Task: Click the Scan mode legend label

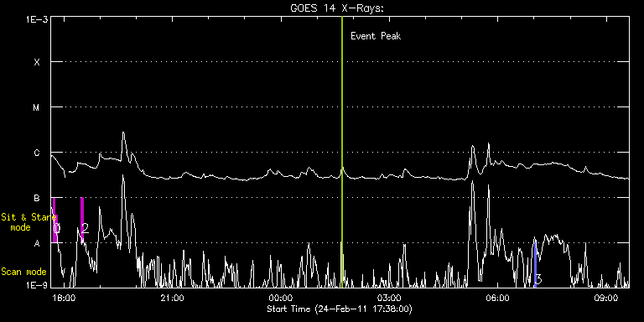Action: pos(23,272)
